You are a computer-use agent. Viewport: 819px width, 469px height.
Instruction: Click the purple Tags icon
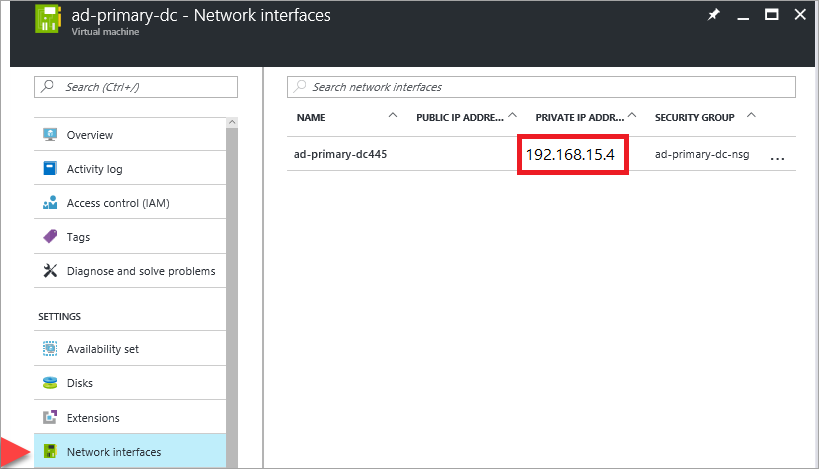[x=50, y=237]
